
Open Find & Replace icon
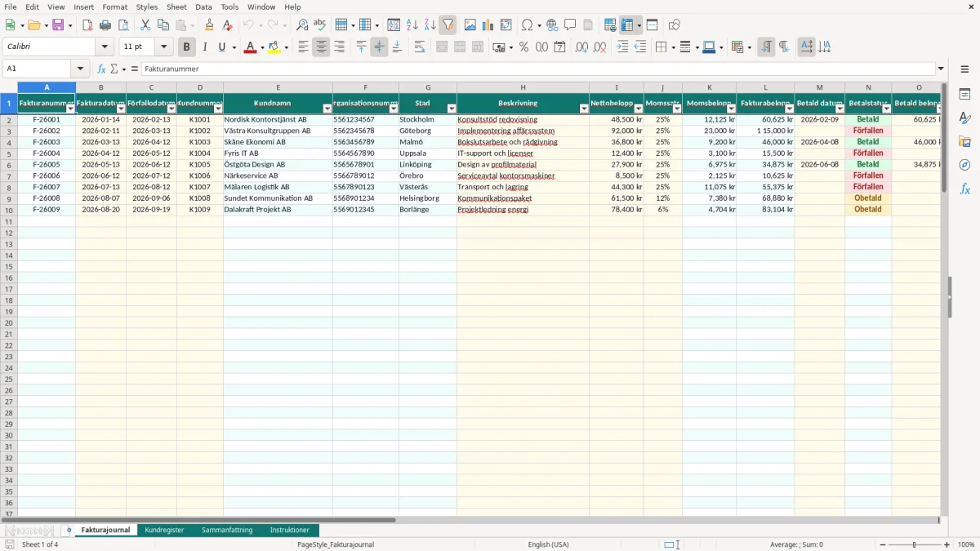coord(302,25)
